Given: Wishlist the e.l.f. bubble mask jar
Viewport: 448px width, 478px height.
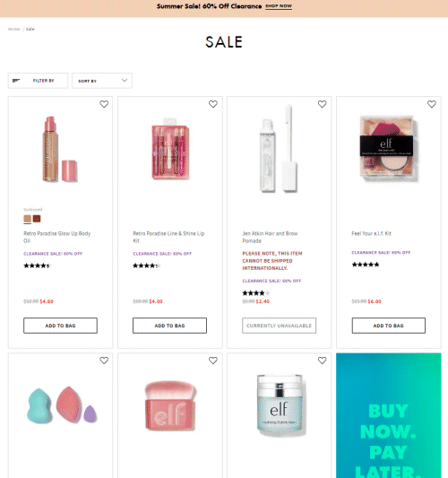Looking at the screenshot, I should (322, 361).
